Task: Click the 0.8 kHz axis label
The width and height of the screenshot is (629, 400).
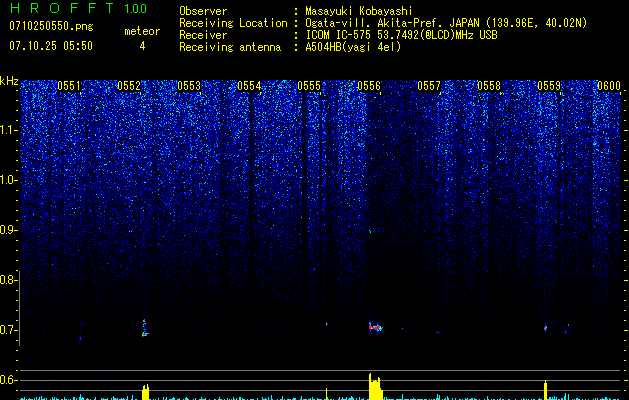Action: pos(8,280)
